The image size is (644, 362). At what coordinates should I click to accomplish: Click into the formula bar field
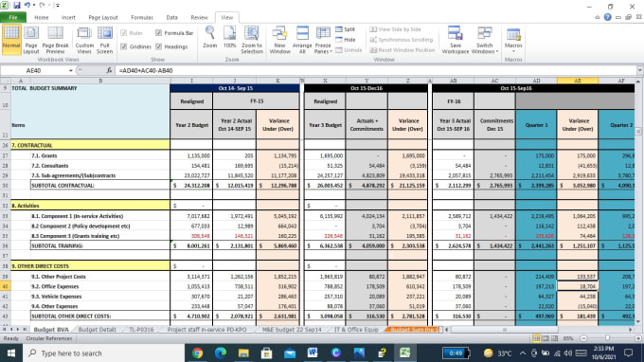[x=376, y=71]
